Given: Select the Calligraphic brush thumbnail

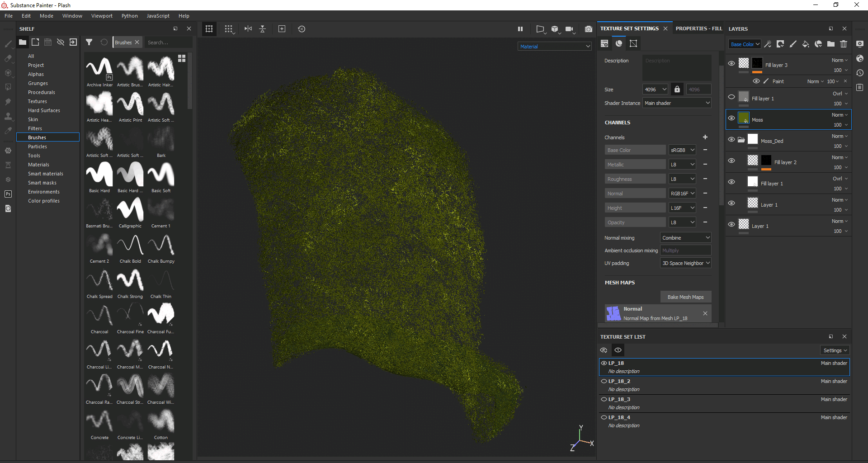Looking at the screenshot, I should point(130,210).
